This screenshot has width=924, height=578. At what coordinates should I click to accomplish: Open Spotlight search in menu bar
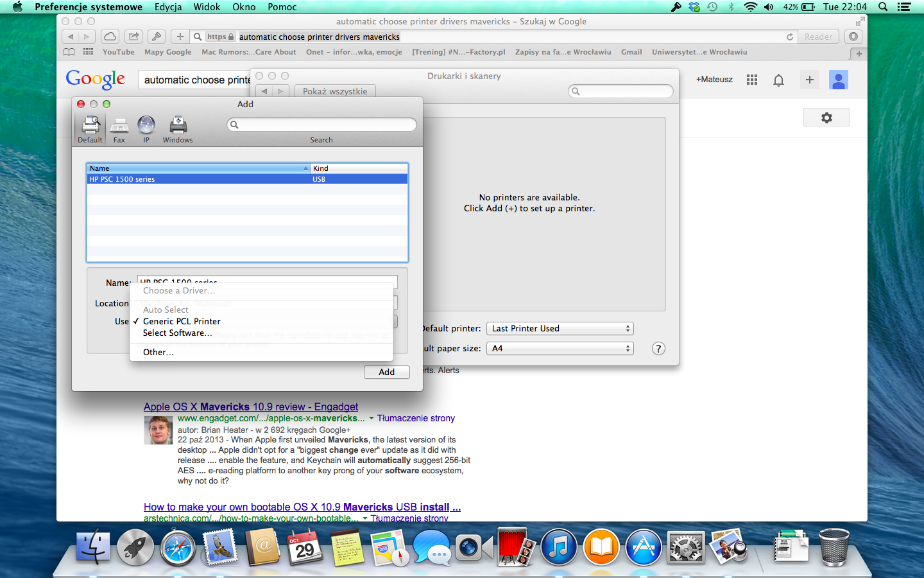tap(883, 7)
